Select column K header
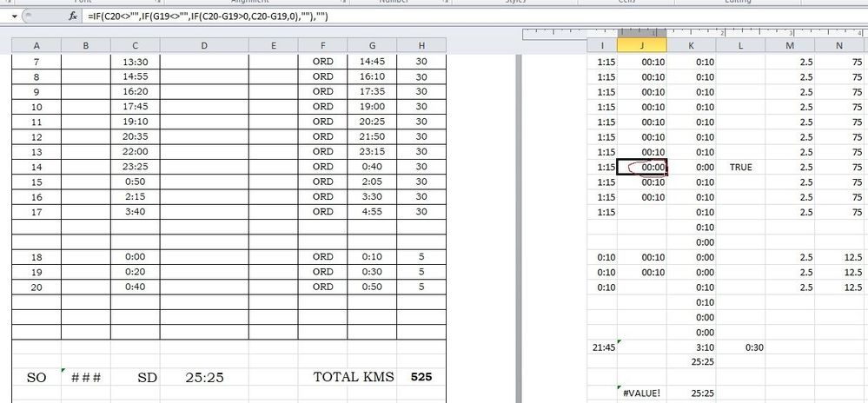 [692, 46]
